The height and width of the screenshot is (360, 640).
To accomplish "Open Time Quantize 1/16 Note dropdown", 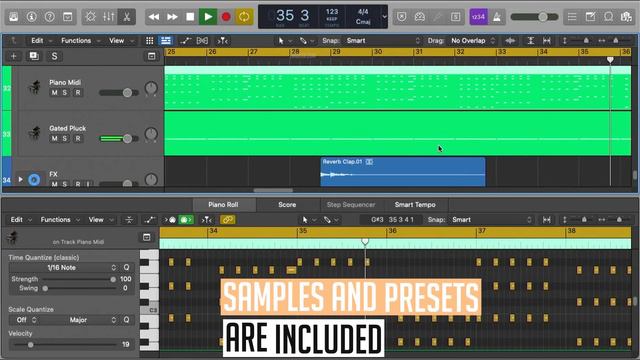I will tap(64, 267).
